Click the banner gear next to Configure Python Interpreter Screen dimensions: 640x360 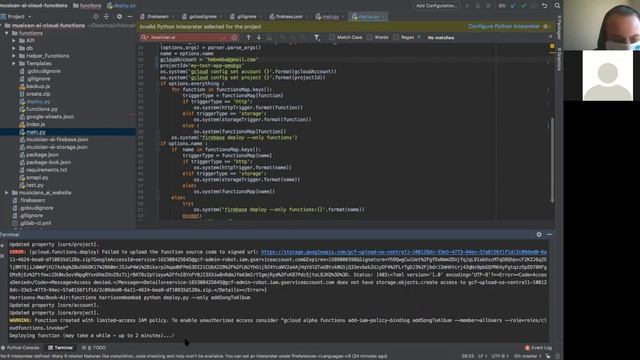click(x=546, y=27)
